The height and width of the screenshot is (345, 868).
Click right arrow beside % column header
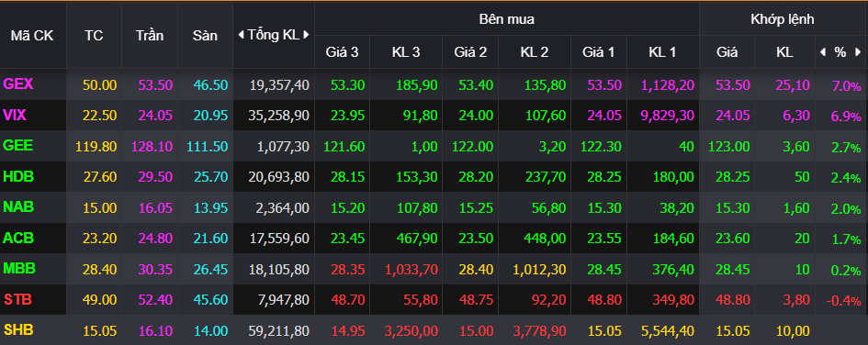point(859,52)
